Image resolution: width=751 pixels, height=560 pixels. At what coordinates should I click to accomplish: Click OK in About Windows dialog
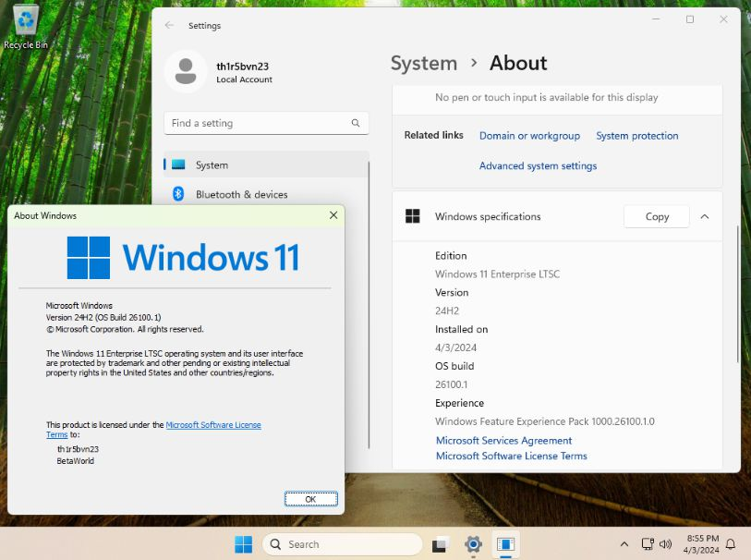[311, 499]
